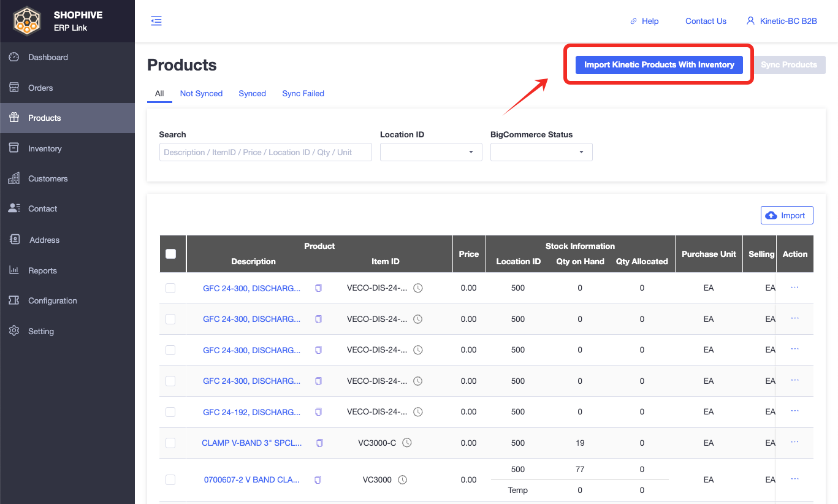The image size is (838, 504).
Task: Open the CLAMP V-BAND 3" SPCL... product link
Action: [252, 443]
